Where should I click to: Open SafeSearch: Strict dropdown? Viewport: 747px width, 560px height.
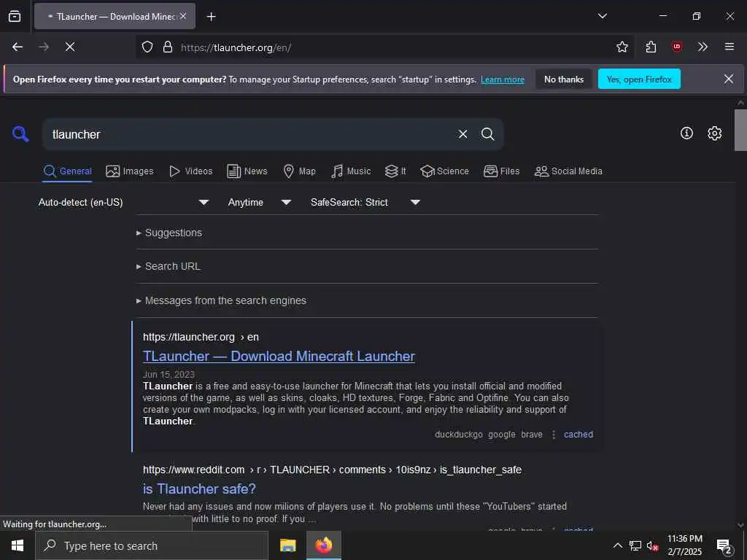365,203
